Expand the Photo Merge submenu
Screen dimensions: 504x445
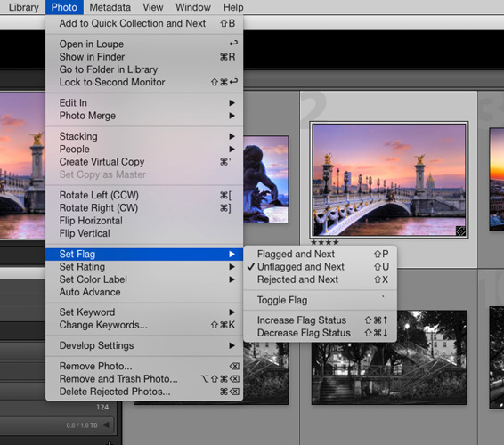tap(144, 116)
